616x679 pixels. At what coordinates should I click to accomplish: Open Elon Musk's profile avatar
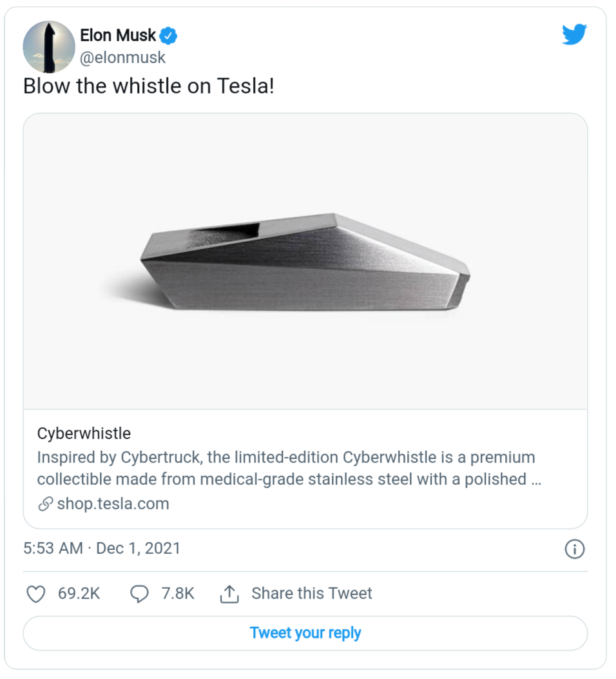click(x=49, y=46)
